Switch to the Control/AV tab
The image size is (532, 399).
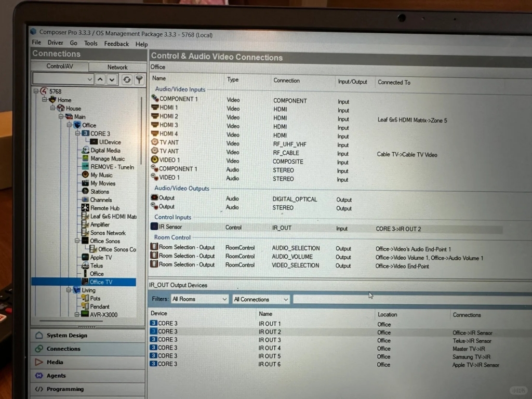60,66
